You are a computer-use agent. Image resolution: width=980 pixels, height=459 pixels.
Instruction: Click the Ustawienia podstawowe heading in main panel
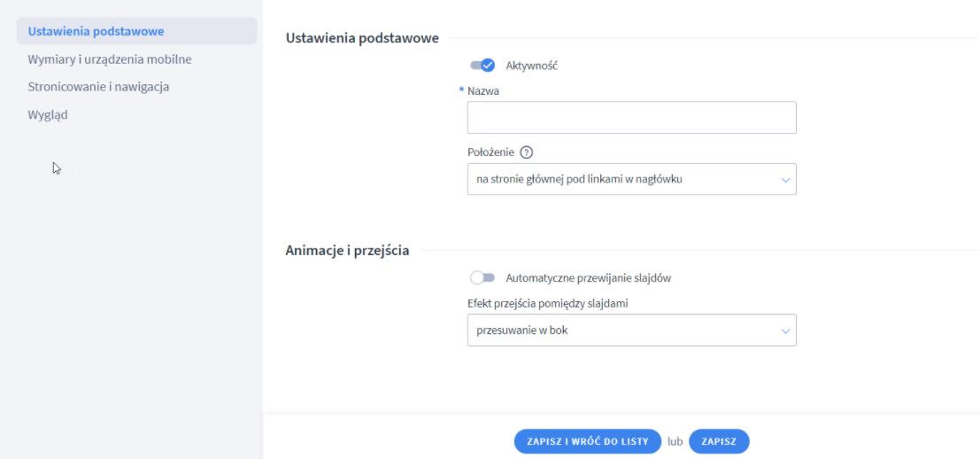pos(362,38)
